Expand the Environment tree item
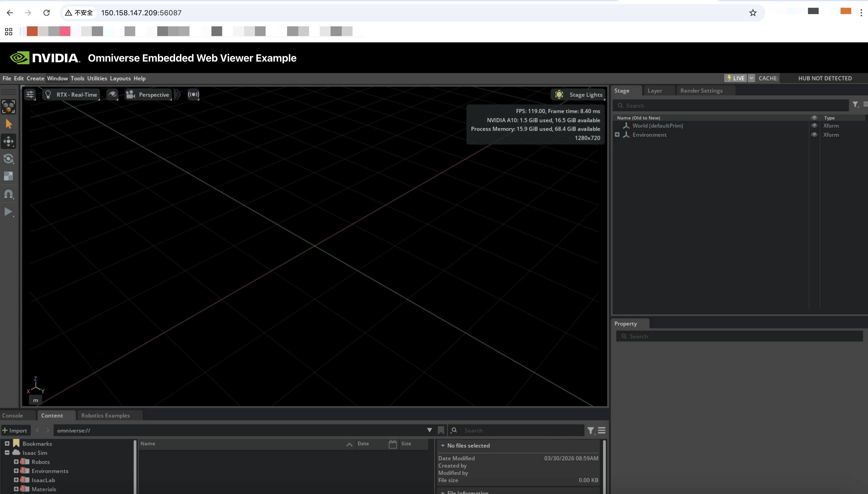 click(x=617, y=135)
